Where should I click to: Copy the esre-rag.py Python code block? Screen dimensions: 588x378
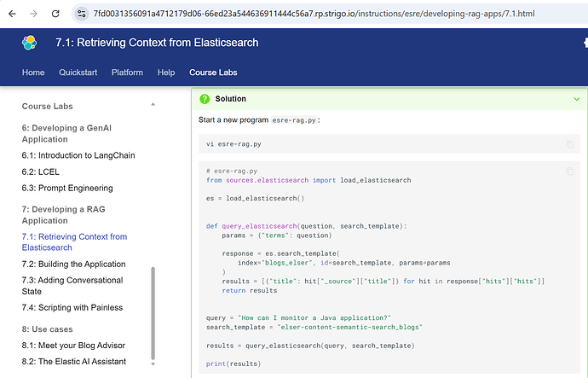click(x=569, y=172)
